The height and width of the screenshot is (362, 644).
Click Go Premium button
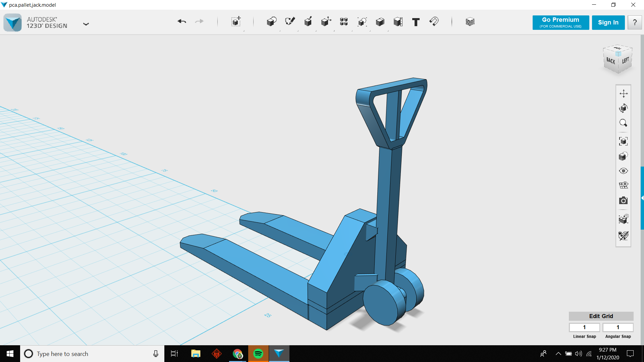point(560,22)
